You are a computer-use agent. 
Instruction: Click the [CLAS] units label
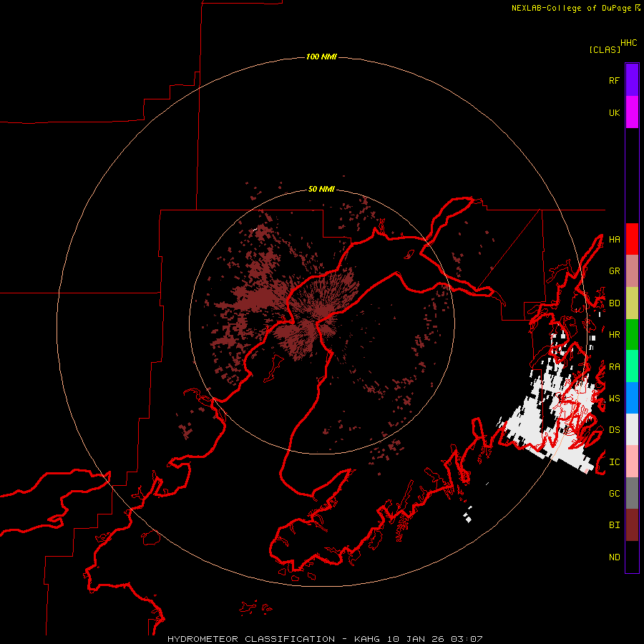(x=605, y=49)
